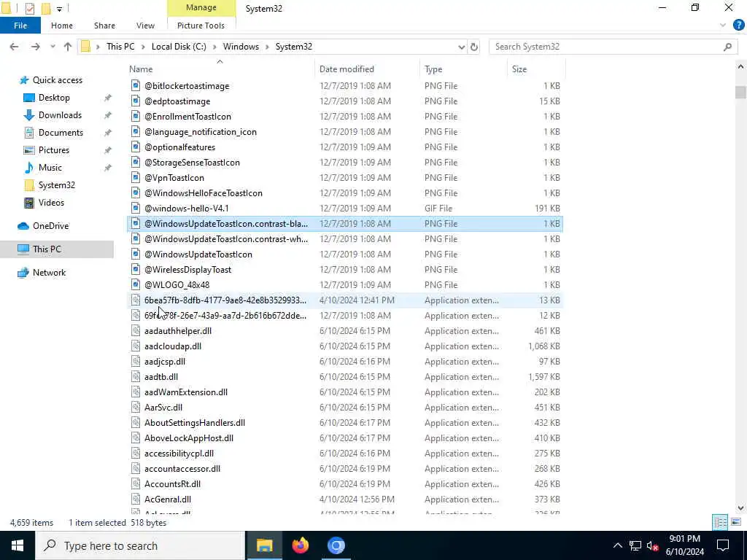747x560 pixels.
Task: Click the Back navigation arrow
Action: pos(14,47)
